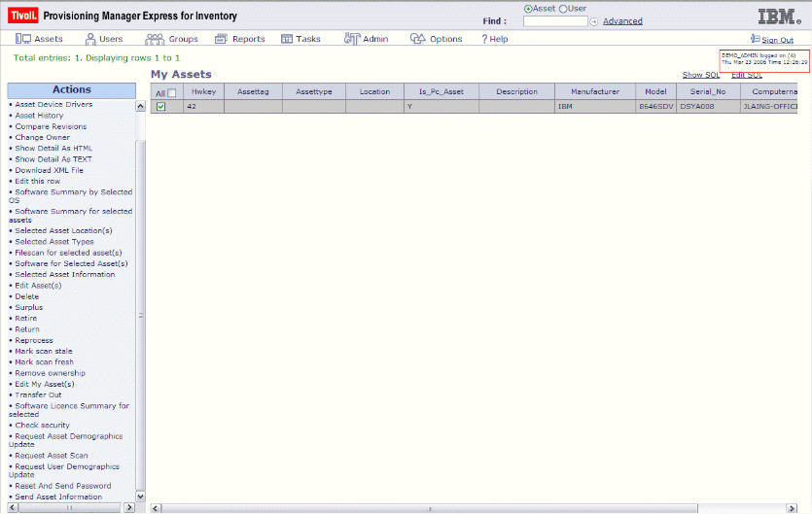The height and width of the screenshot is (514, 812).
Task: Click Selected Asset Location(s) action
Action: (x=63, y=230)
